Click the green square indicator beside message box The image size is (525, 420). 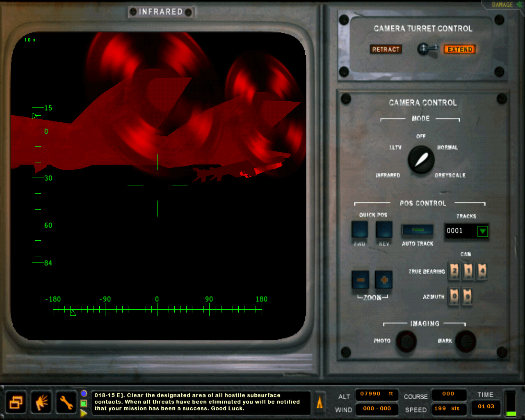click(x=84, y=404)
